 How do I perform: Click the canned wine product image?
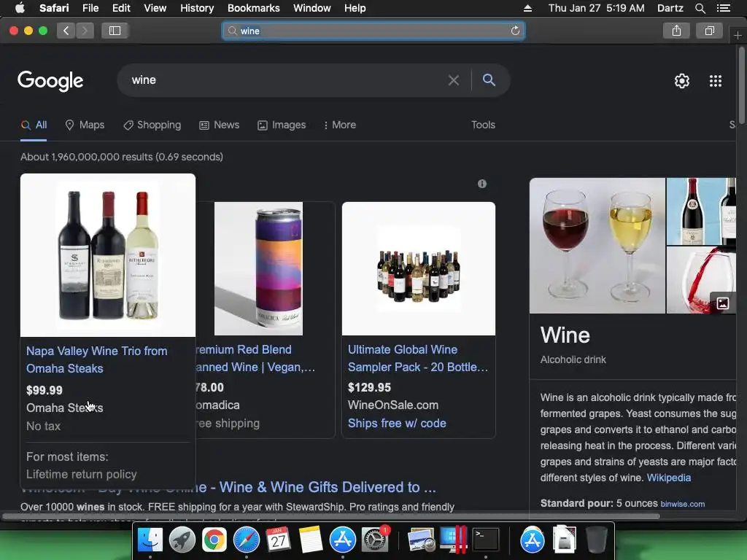coord(259,268)
